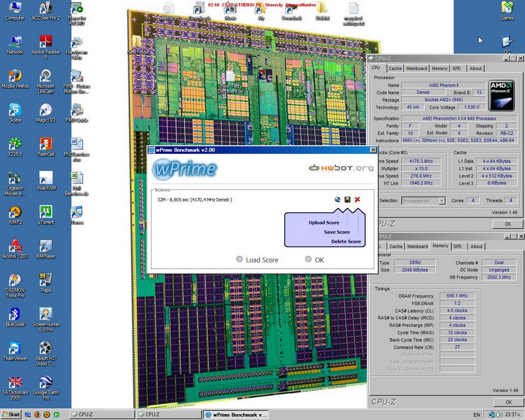Launch Adobe Reader 9 shortcut
This screenshot has height=420, width=525.
click(x=46, y=47)
